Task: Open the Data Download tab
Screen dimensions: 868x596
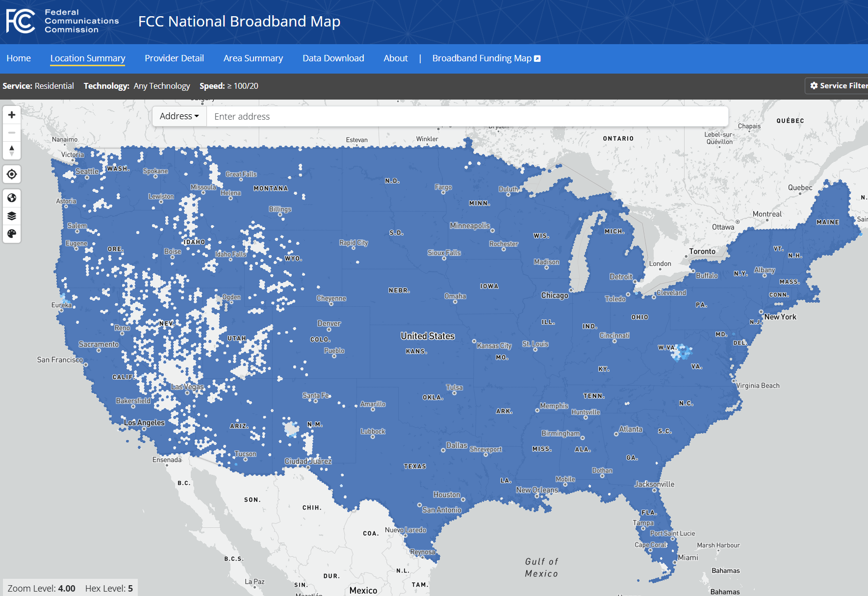Action: click(333, 58)
